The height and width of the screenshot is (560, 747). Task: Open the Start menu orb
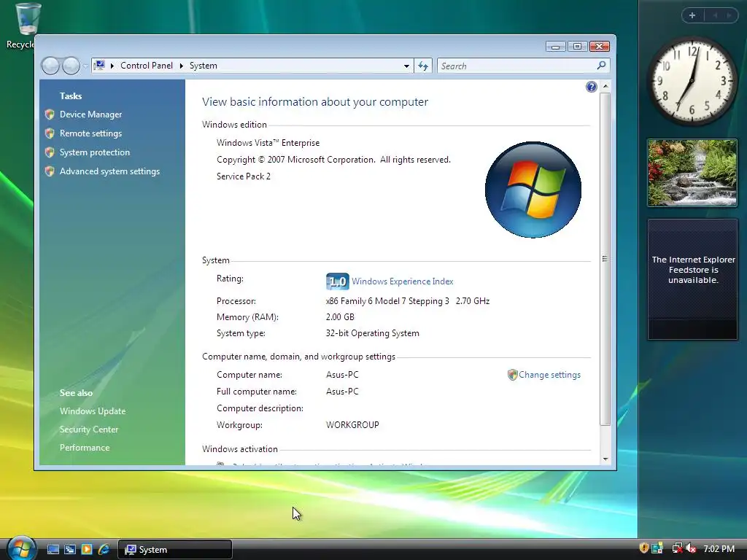click(x=21, y=548)
